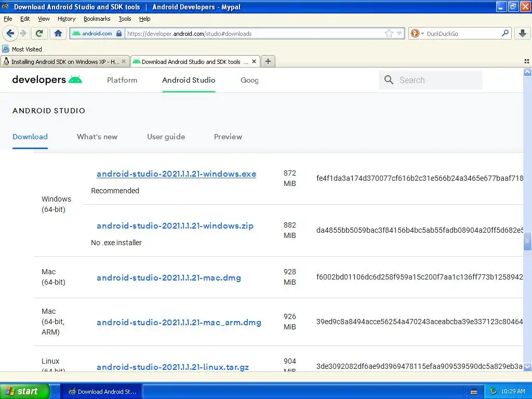This screenshot has height=399, width=532.
Task: Click the Download Android St... taskbar button
Action: click(102, 392)
